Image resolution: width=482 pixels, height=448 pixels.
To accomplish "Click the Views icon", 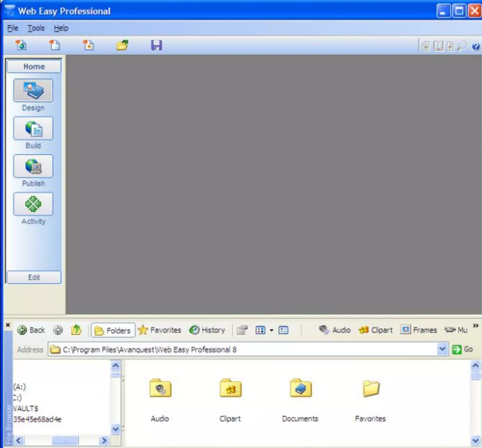I will coord(260,330).
